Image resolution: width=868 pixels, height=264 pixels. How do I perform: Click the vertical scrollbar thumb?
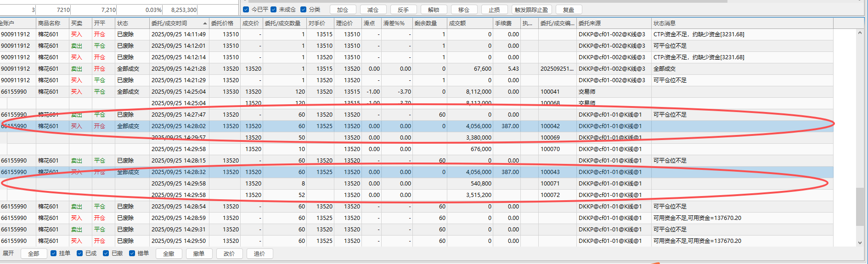point(860,207)
